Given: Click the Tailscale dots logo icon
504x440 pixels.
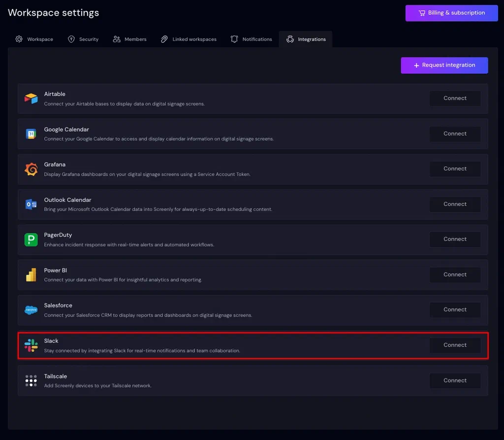Looking at the screenshot, I should (31, 380).
